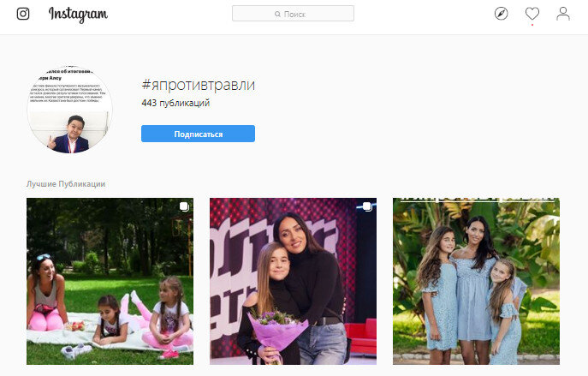This screenshot has height=376, width=588.
Task: Click the red notification dot under heart
Action: [x=532, y=25]
